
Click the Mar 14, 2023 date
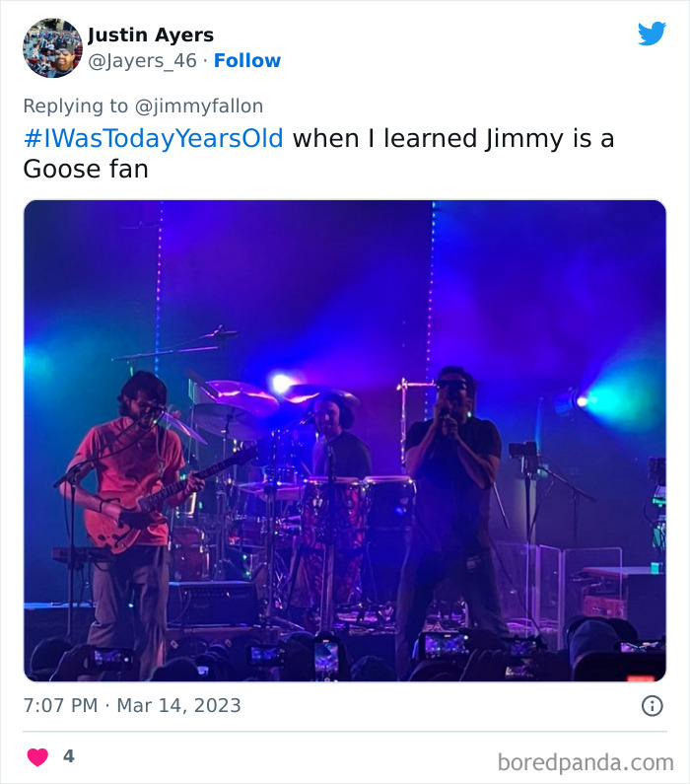(179, 705)
